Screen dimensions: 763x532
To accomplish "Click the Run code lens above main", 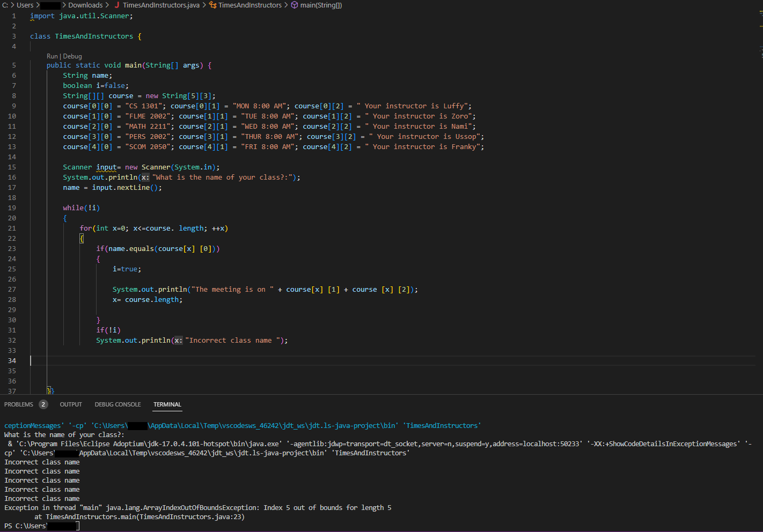I will (x=52, y=56).
